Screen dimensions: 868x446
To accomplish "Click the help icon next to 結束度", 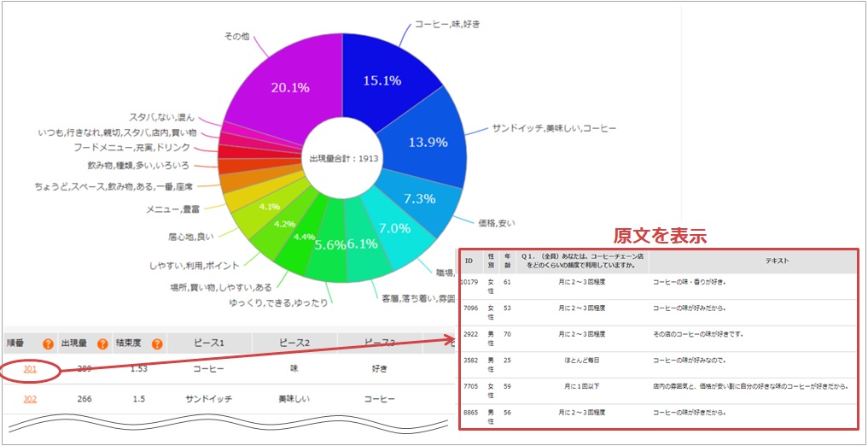I will (x=157, y=344).
